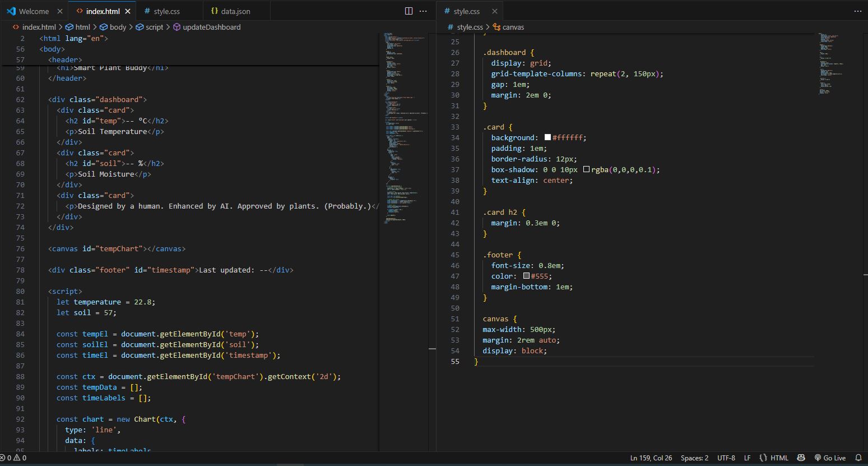Open style.css breadcrumb in right editor
The height and width of the screenshot is (466, 868).
click(x=465, y=27)
